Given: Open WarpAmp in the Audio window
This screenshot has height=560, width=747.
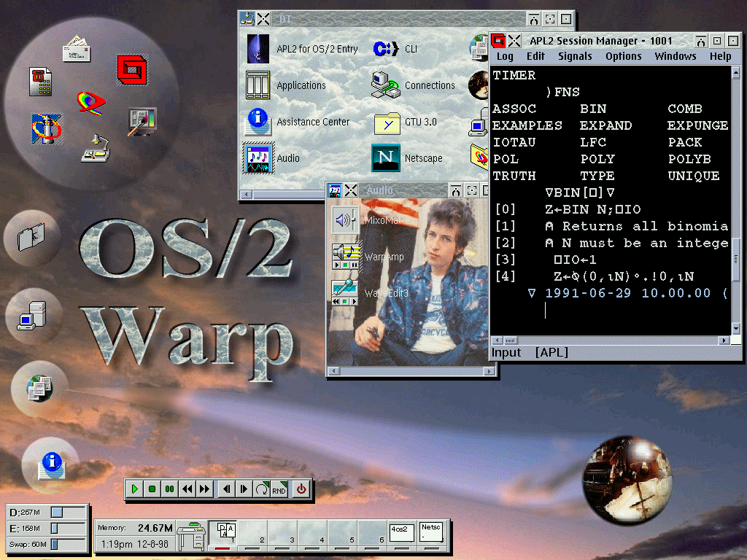Looking at the screenshot, I should 345,257.
